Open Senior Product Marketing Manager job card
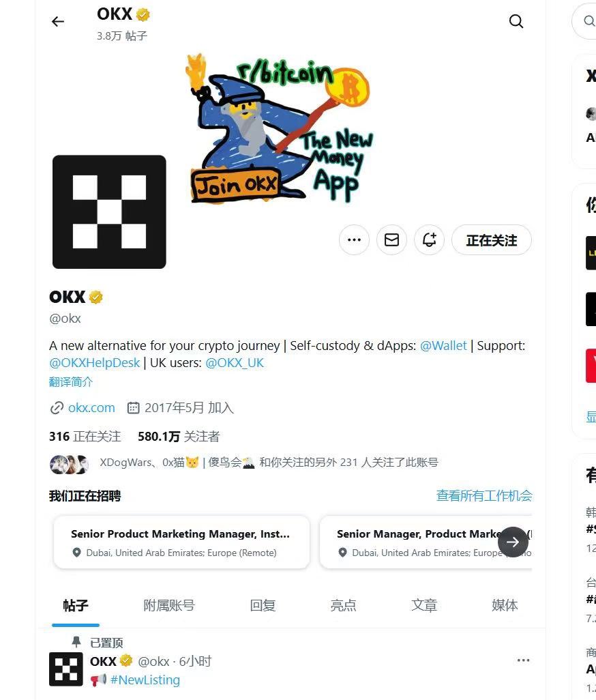The width and height of the screenshot is (596, 700). tap(181, 542)
